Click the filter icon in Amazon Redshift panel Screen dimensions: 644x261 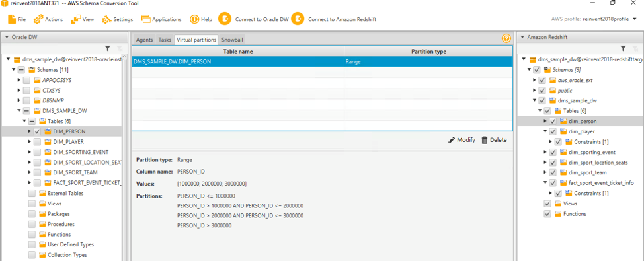point(623,48)
